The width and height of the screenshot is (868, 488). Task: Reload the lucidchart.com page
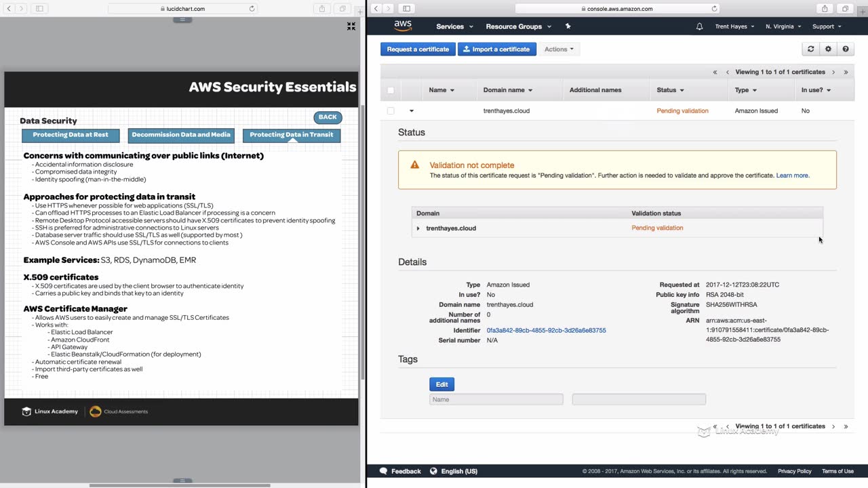(252, 9)
